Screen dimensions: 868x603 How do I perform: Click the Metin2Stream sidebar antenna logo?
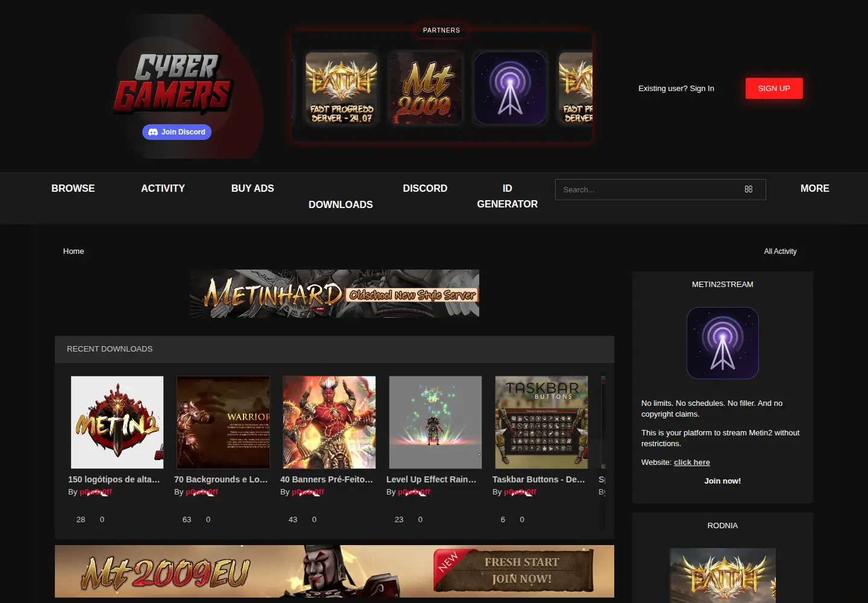tap(723, 343)
